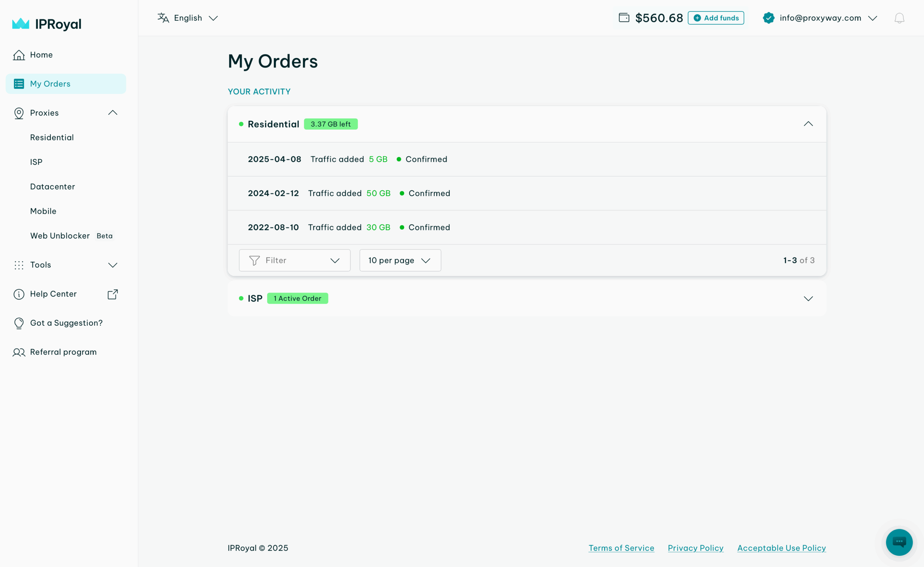
Task: Select My Orders in the sidebar
Action: click(66, 84)
